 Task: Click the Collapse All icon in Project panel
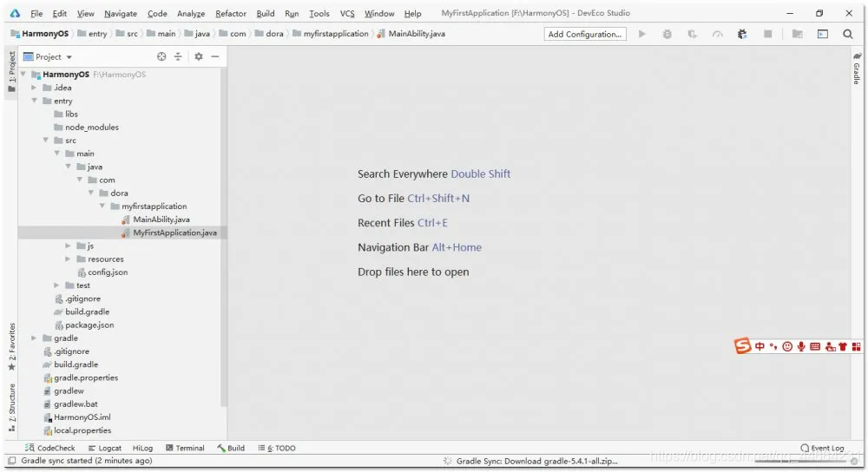178,56
